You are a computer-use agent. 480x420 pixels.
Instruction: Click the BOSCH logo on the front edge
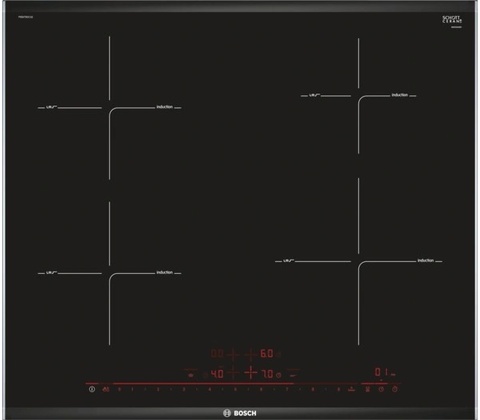pos(240,413)
